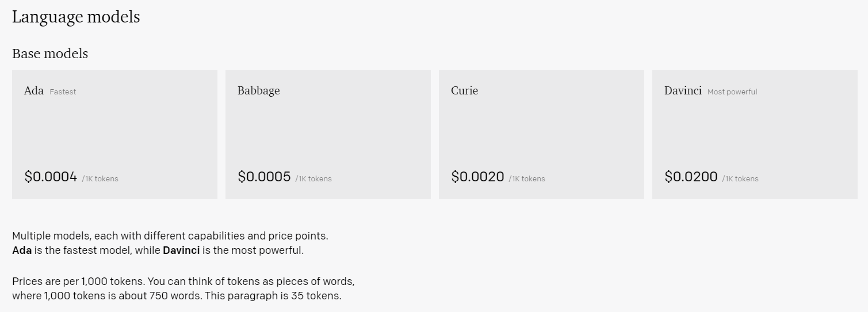
Task: Click the "Multiple models, each with different" sentence
Action: click(170, 236)
